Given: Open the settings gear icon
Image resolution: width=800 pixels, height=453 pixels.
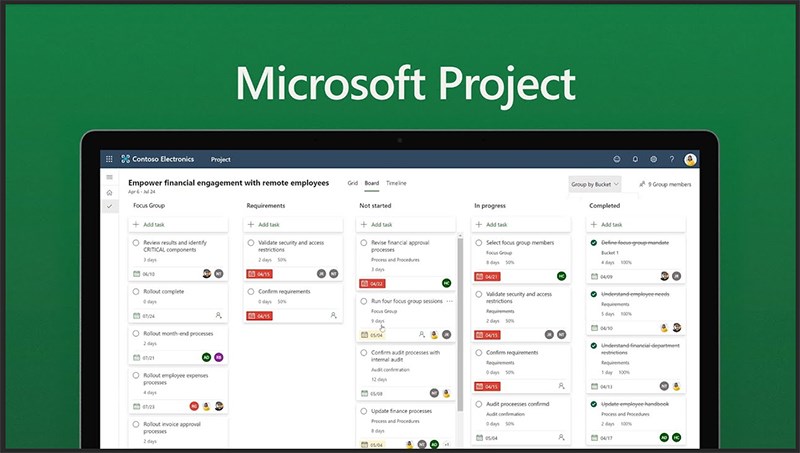Looking at the screenshot, I should pos(654,159).
